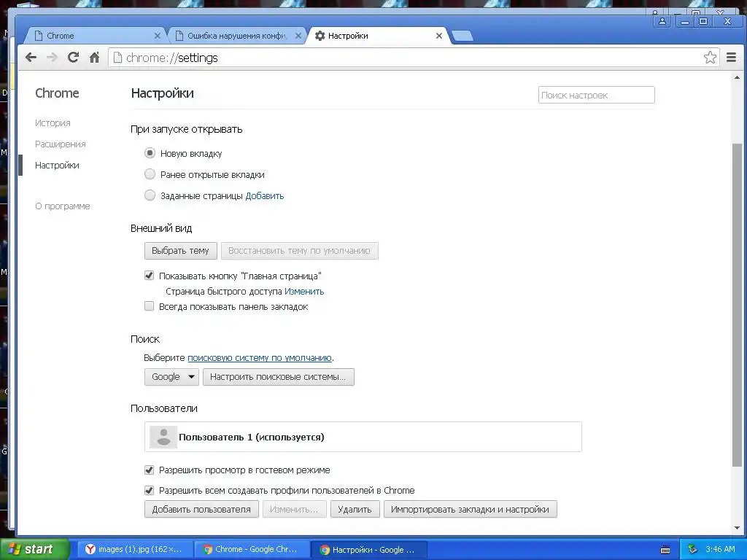This screenshot has height=560, width=747.
Task: Enable Всегда показывать панель закладок
Action: (149, 306)
